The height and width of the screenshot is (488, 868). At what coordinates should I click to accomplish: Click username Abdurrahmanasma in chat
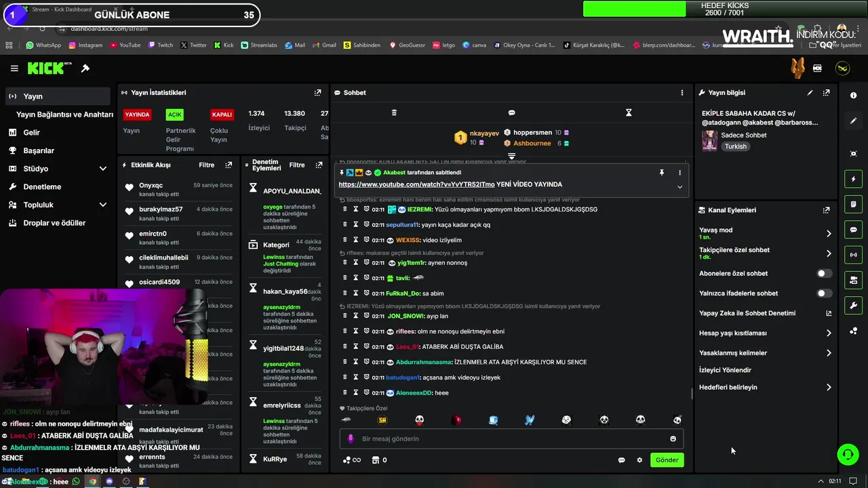(423, 362)
